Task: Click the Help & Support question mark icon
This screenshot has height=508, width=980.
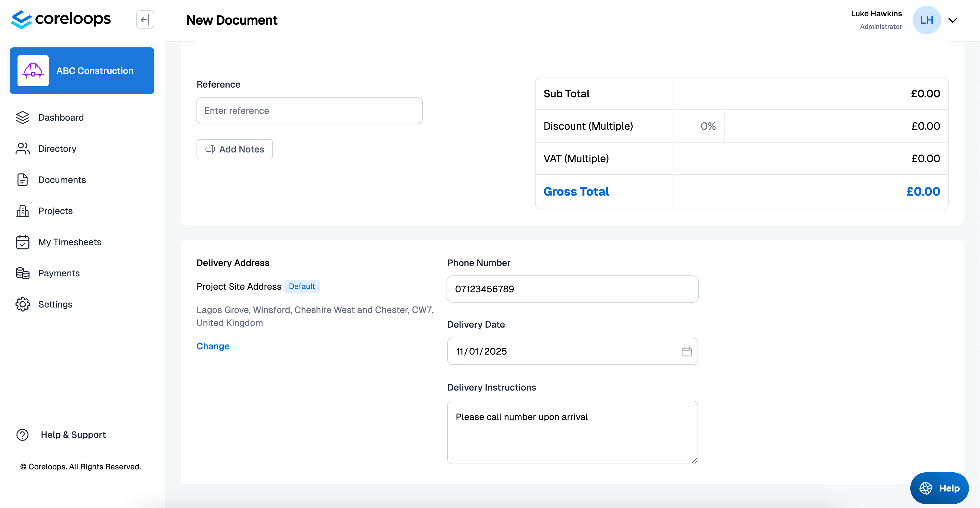Action: point(22,435)
